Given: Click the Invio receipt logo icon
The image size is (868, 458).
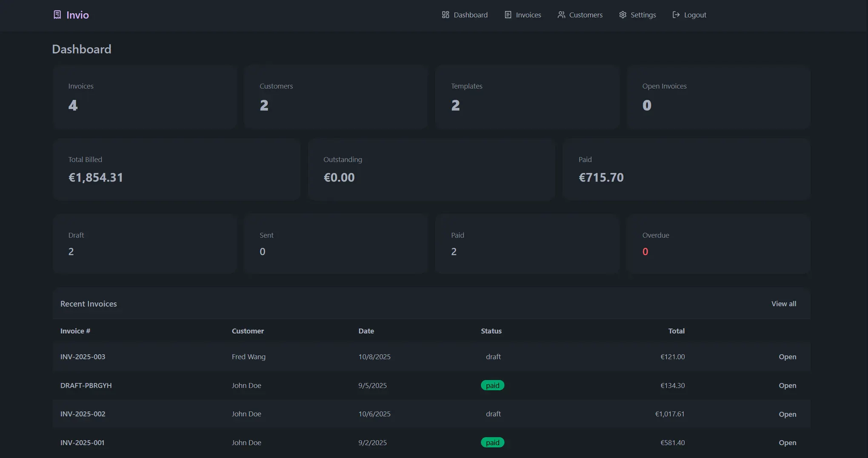Looking at the screenshot, I should pyautogui.click(x=57, y=15).
